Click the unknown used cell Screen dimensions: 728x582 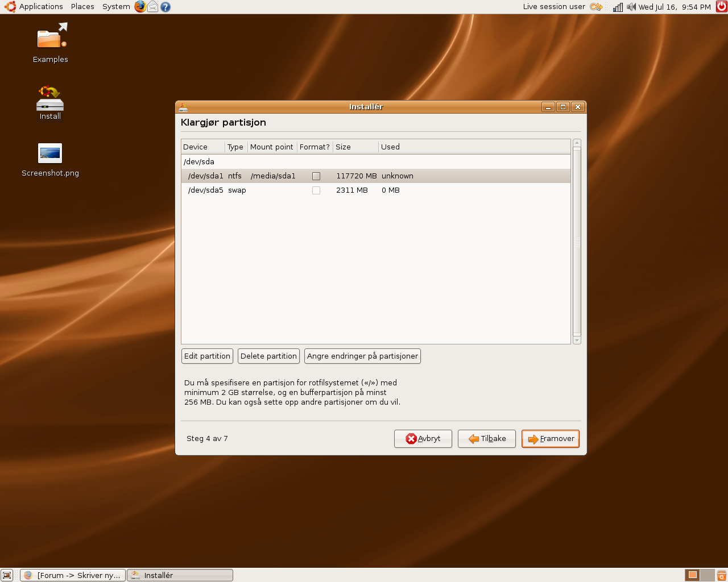click(398, 176)
